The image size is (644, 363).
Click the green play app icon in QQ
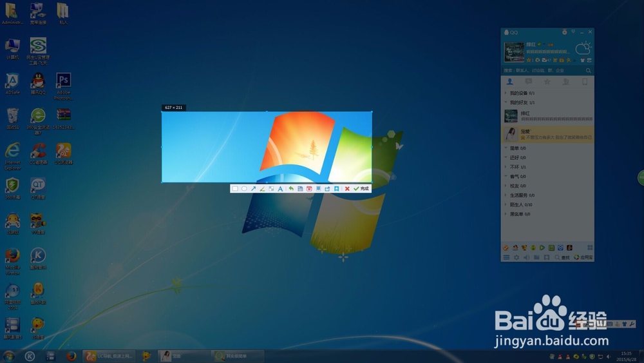coord(542,248)
